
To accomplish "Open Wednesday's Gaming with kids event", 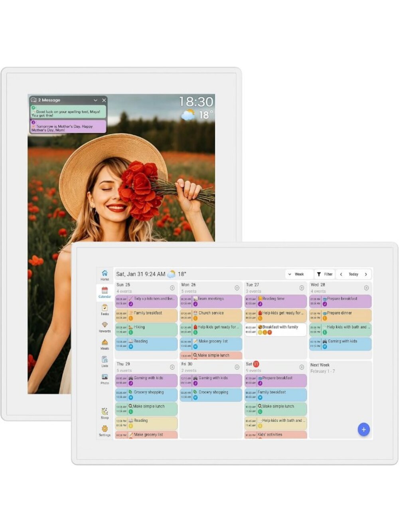I will pyautogui.click(x=340, y=344).
